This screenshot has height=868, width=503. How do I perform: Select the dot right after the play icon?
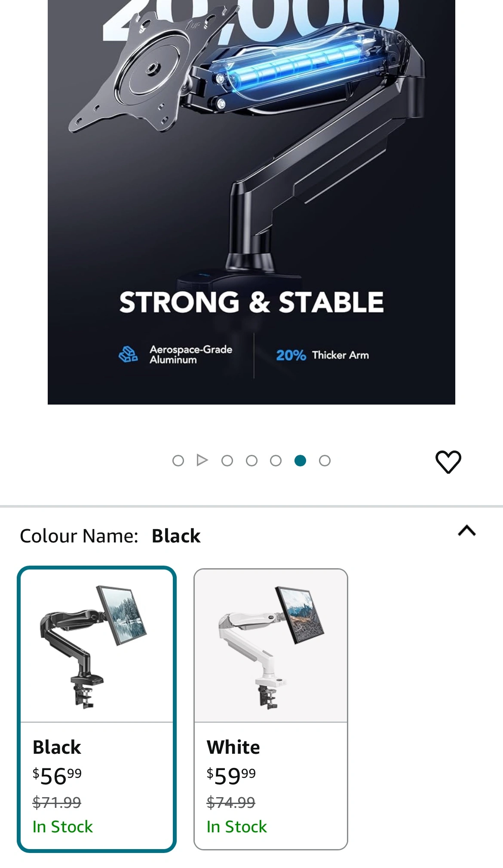pos(227,461)
